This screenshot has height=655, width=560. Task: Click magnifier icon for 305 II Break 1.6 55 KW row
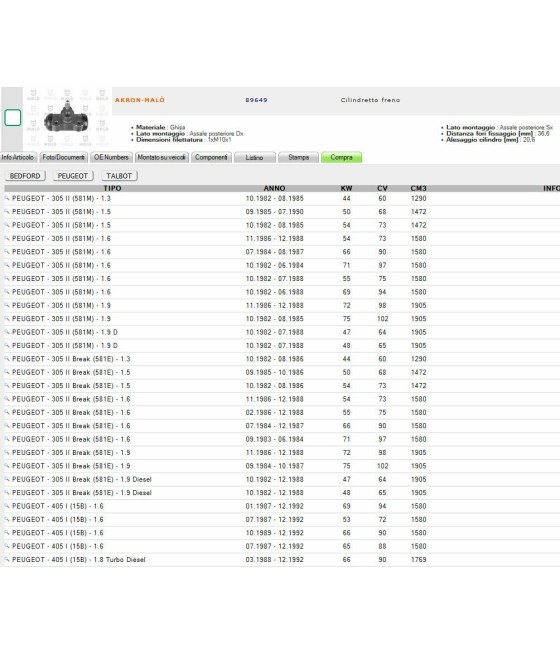[7, 412]
